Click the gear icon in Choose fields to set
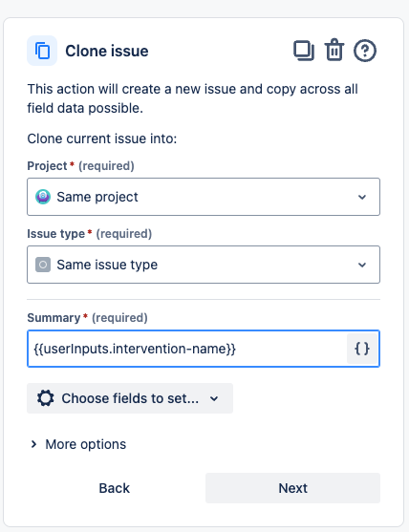The width and height of the screenshot is (409, 532). (x=46, y=398)
